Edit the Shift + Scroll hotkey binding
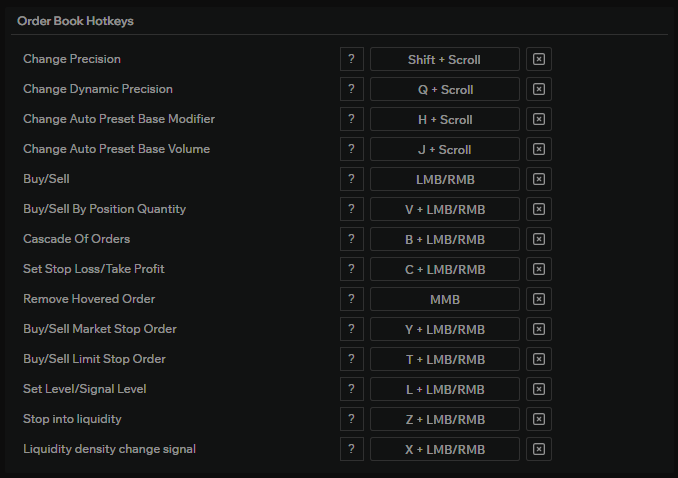The height and width of the screenshot is (478, 678). [x=445, y=59]
